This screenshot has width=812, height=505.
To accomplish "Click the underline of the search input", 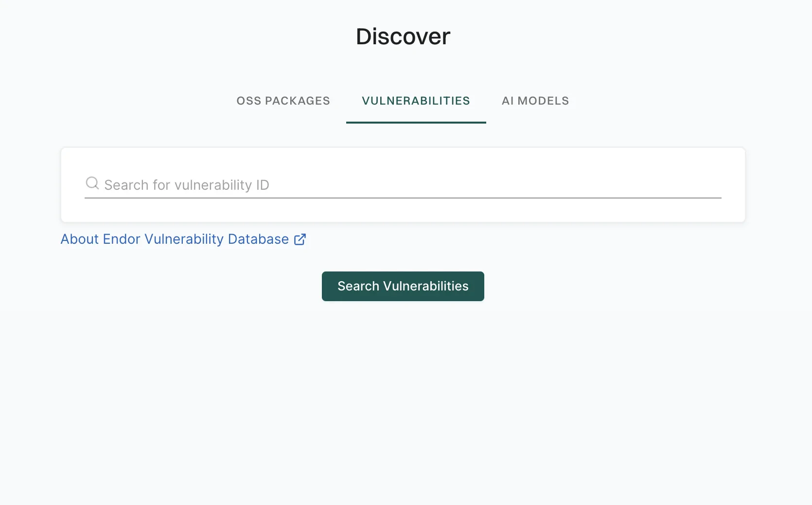I will pos(403,198).
